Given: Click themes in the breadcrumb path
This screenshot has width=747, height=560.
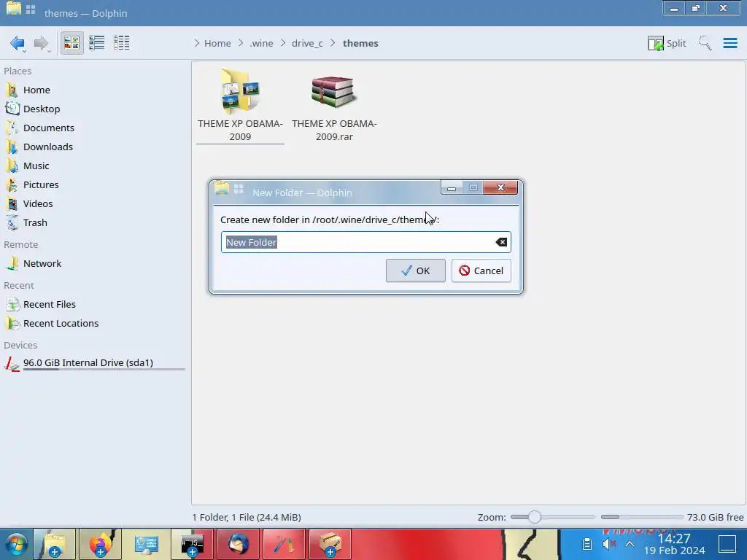Looking at the screenshot, I should pyautogui.click(x=360, y=43).
